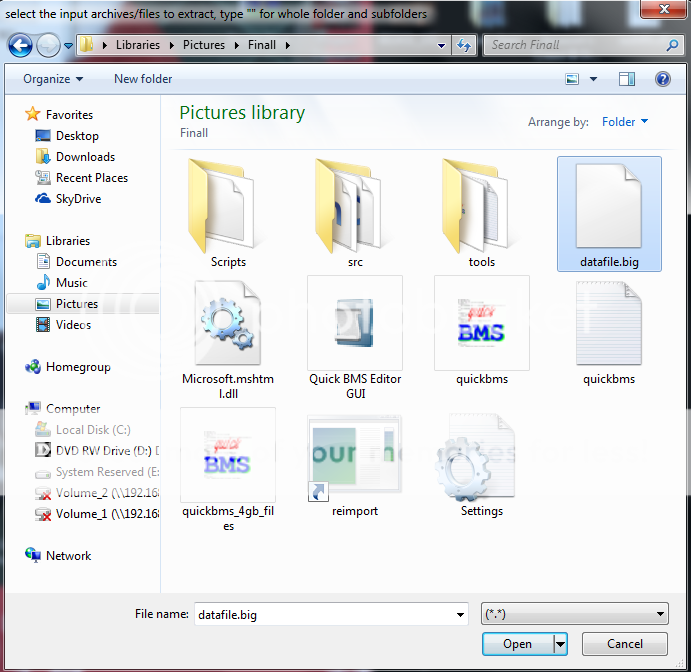Click the Cancel button

click(x=625, y=644)
